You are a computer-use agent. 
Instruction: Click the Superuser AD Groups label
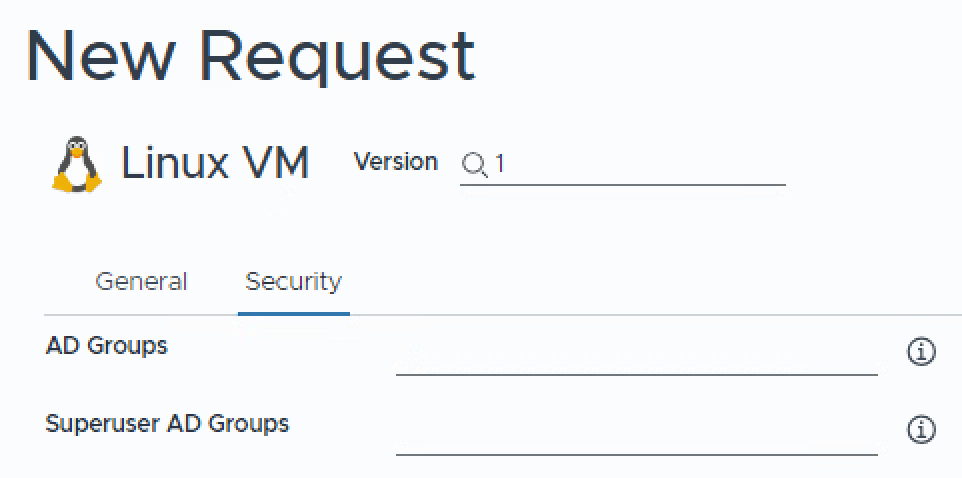[167, 424]
